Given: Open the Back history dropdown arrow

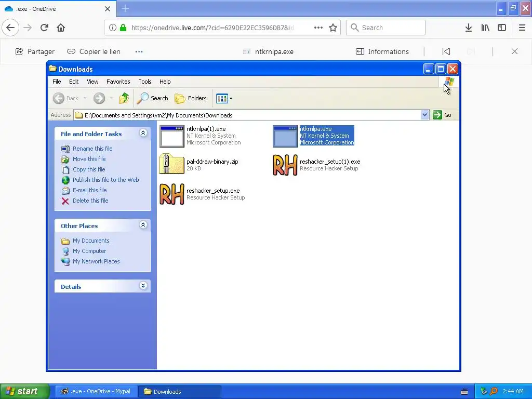Looking at the screenshot, I should pos(85,98).
